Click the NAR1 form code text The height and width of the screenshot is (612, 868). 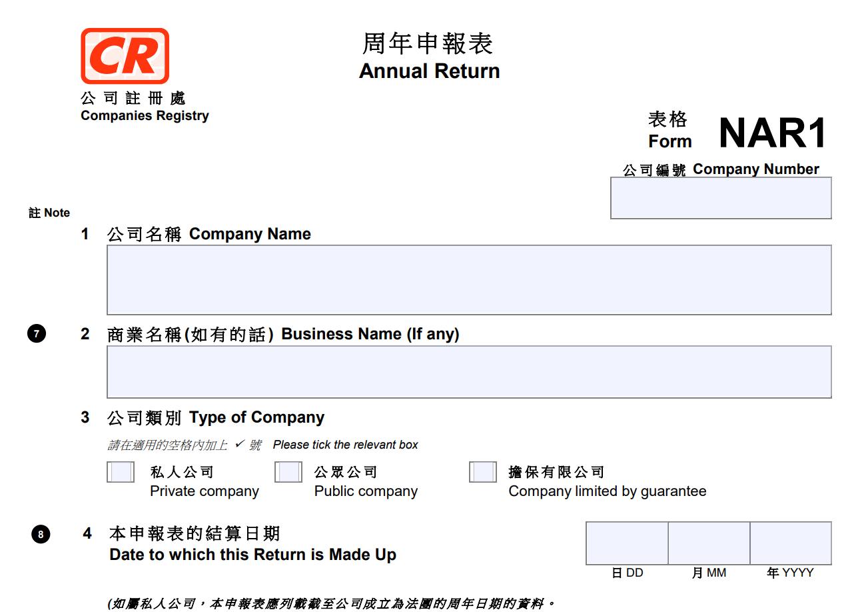coord(773,133)
